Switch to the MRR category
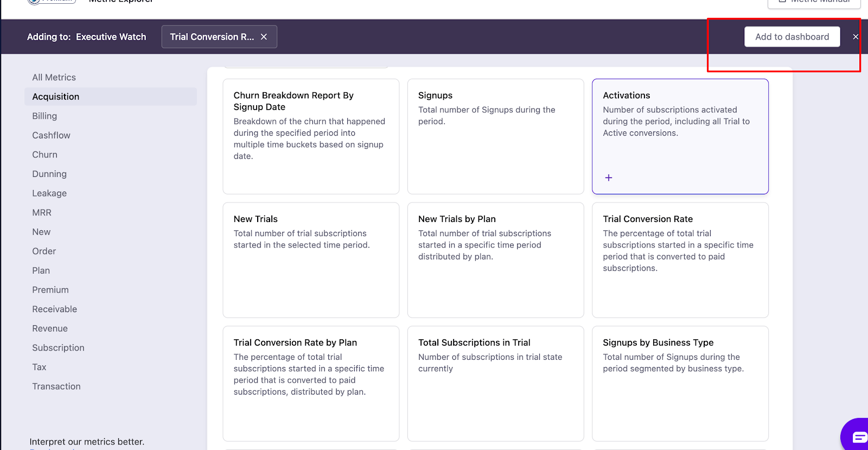The width and height of the screenshot is (868, 450). coord(42,213)
